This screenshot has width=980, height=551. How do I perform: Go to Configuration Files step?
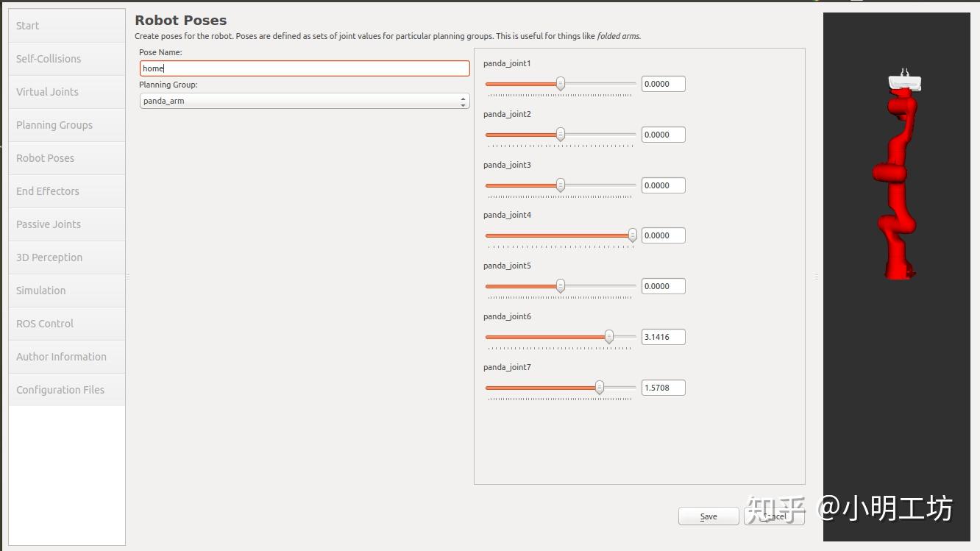click(x=66, y=390)
